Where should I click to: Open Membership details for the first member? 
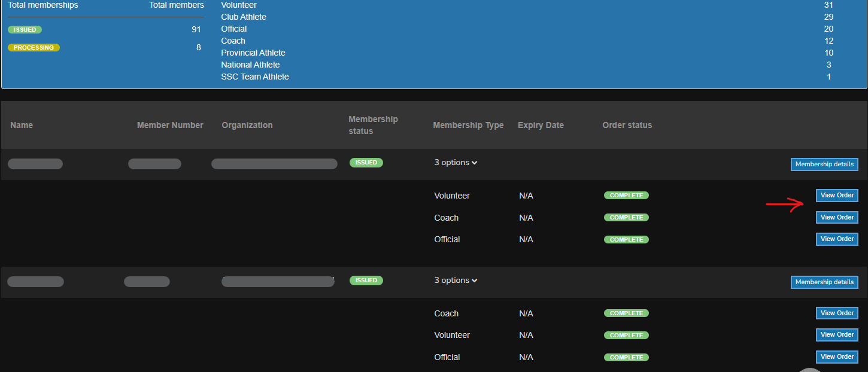coord(824,164)
